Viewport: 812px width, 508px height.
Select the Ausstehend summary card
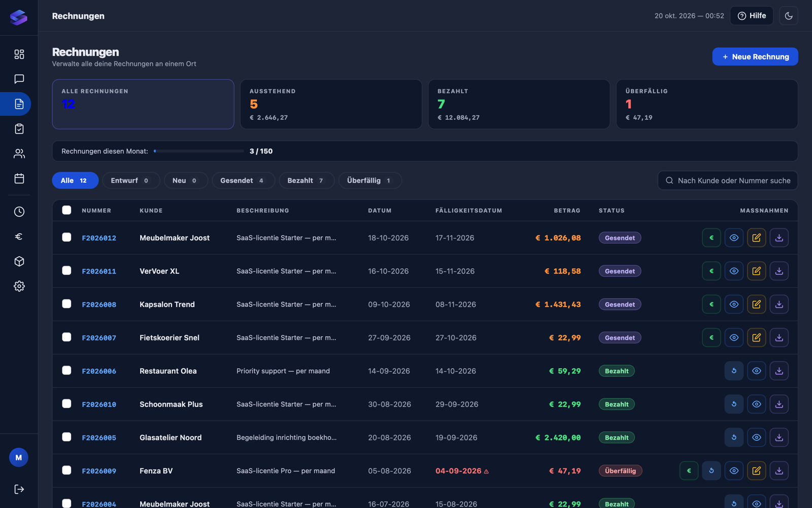(331, 104)
